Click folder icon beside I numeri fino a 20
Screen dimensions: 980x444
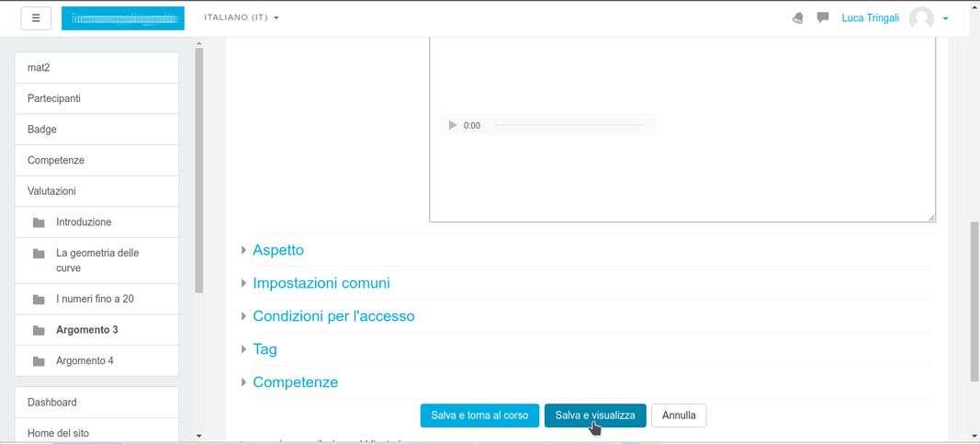point(39,299)
